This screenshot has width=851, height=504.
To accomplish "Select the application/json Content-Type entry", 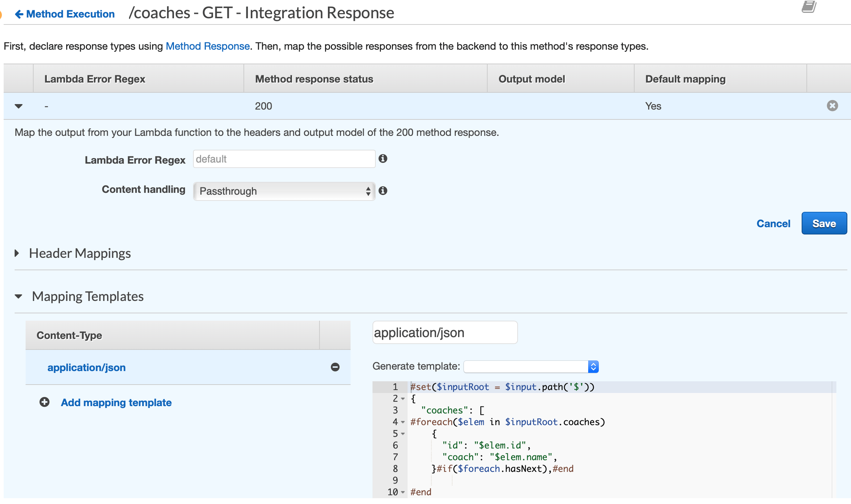I will (87, 367).
